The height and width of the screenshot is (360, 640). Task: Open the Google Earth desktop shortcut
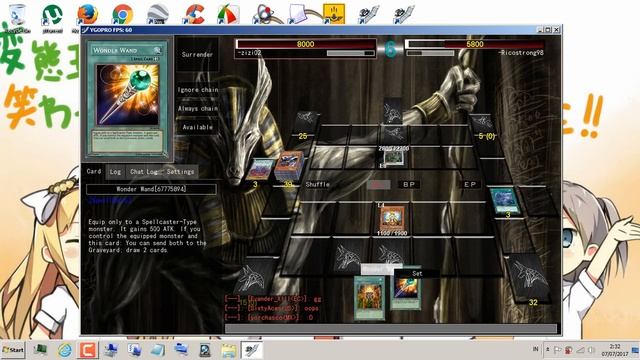coord(158,15)
